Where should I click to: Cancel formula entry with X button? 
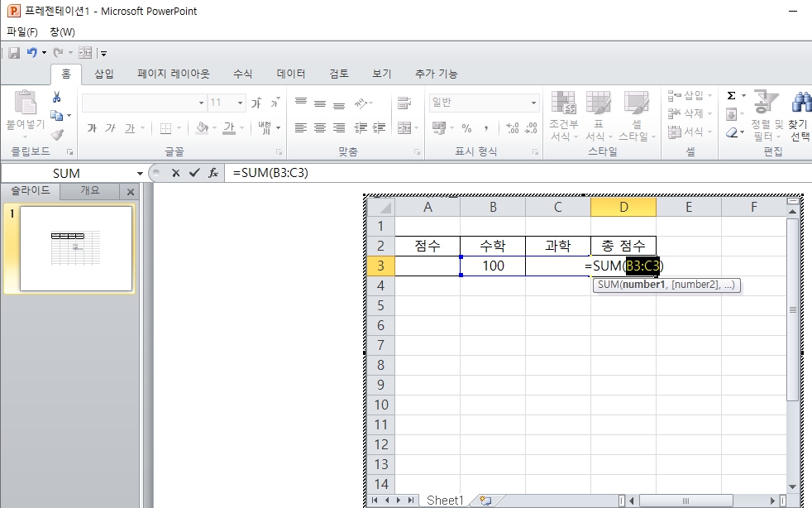[x=175, y=173]
